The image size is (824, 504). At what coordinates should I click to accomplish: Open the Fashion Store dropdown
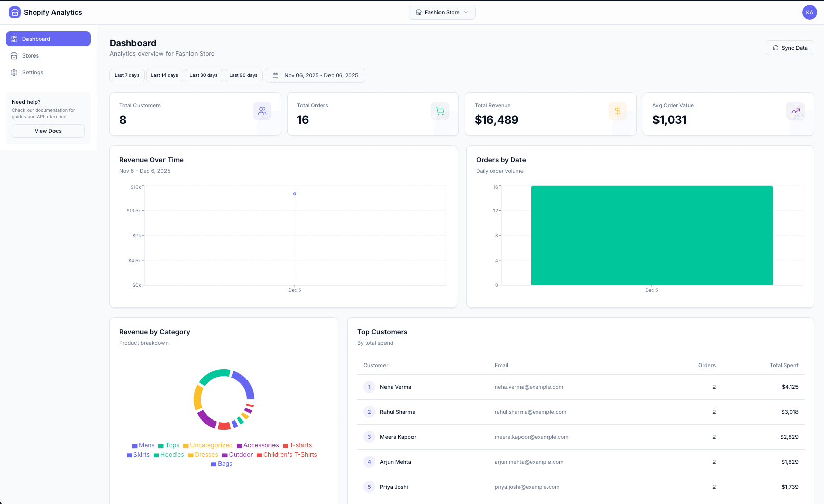tap(442, 12)
